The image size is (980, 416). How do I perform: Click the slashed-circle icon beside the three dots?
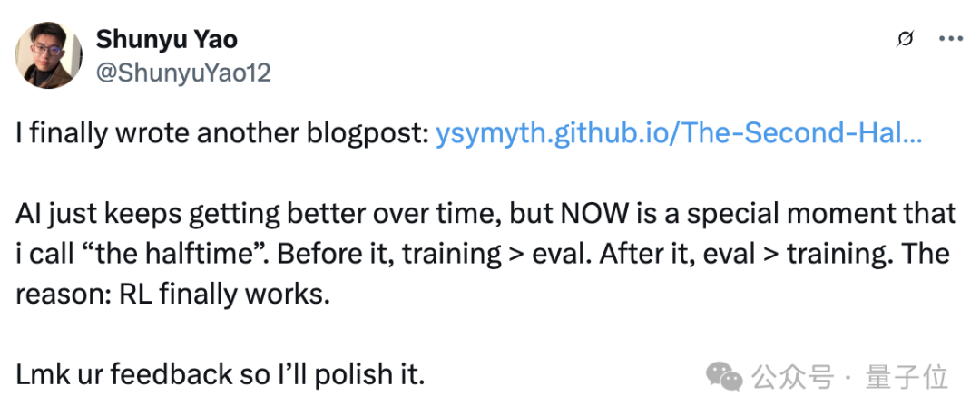[x=903, y=39]
